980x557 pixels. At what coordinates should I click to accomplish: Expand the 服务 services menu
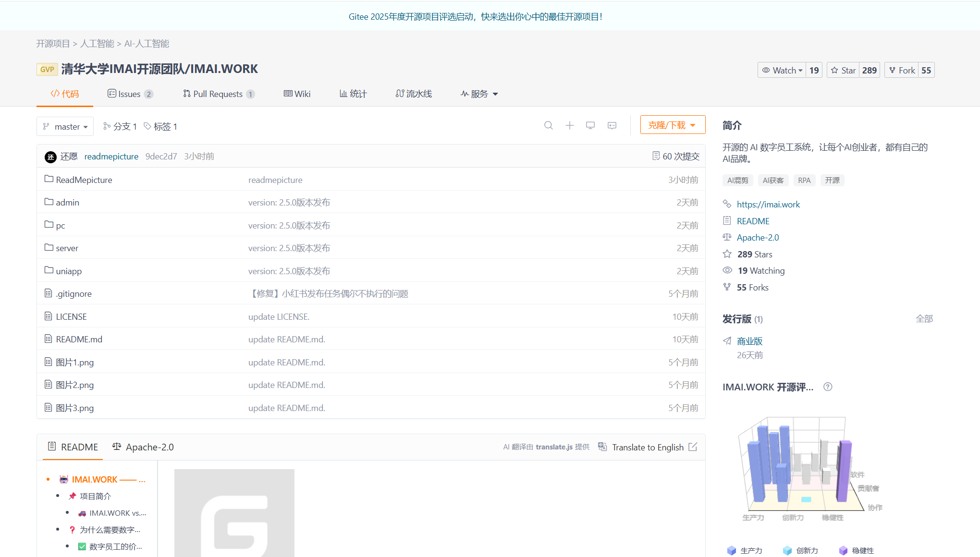pyautogui.click(x=479, y=94)
